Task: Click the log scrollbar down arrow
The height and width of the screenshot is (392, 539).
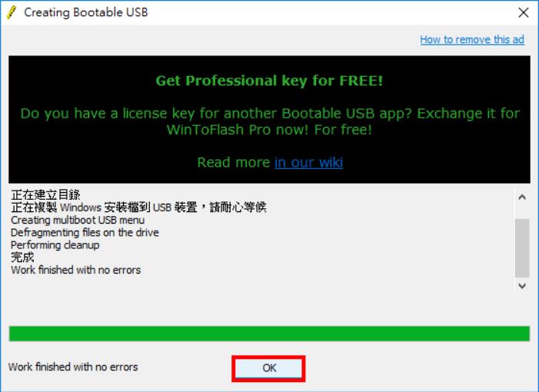Action: (522, 286)
